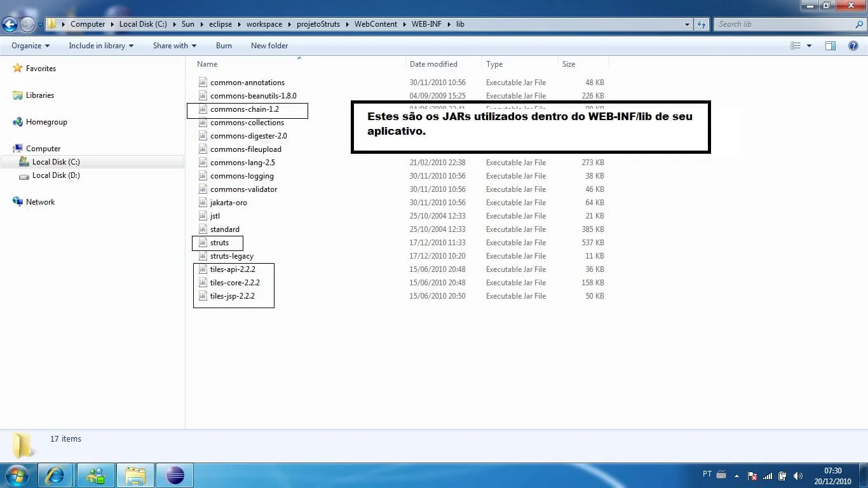The image size is (868, 488).
Task: Click the commons-beanutils-1.8.0 jar file icon
Action: (x=203, y=96)
